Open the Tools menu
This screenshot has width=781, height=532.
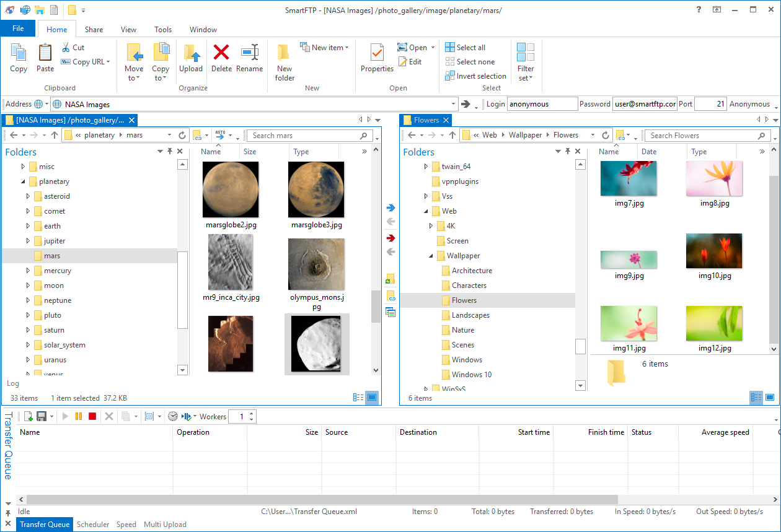(162, 29)
